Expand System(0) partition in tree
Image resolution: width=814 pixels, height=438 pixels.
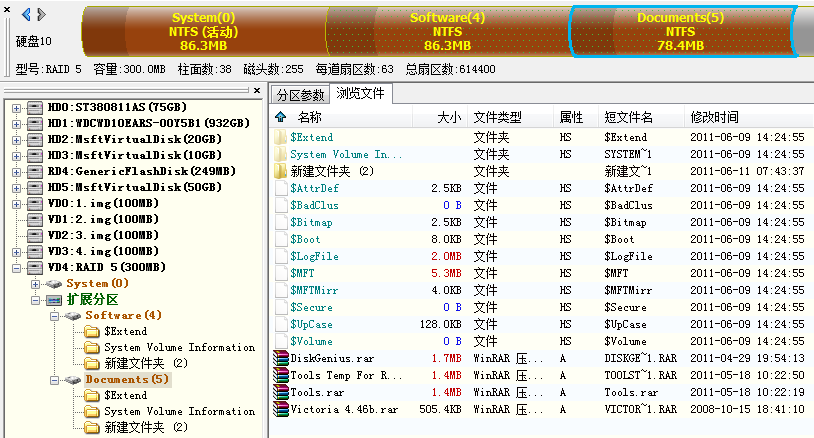(35, 284)
